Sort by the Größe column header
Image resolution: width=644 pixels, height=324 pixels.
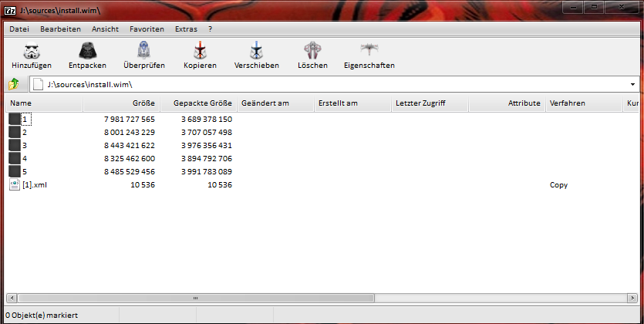click(122, 103)
